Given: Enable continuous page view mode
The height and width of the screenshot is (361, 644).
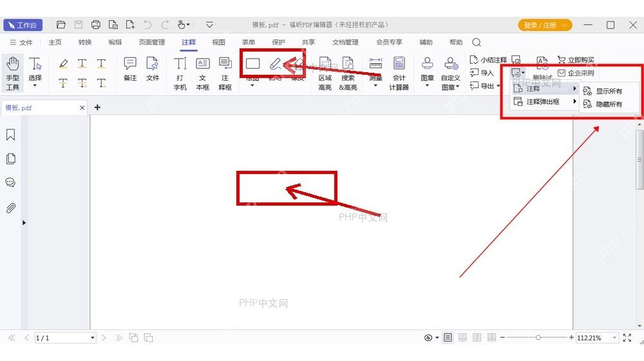Looking at the screenshot, I should click(462, 338).
